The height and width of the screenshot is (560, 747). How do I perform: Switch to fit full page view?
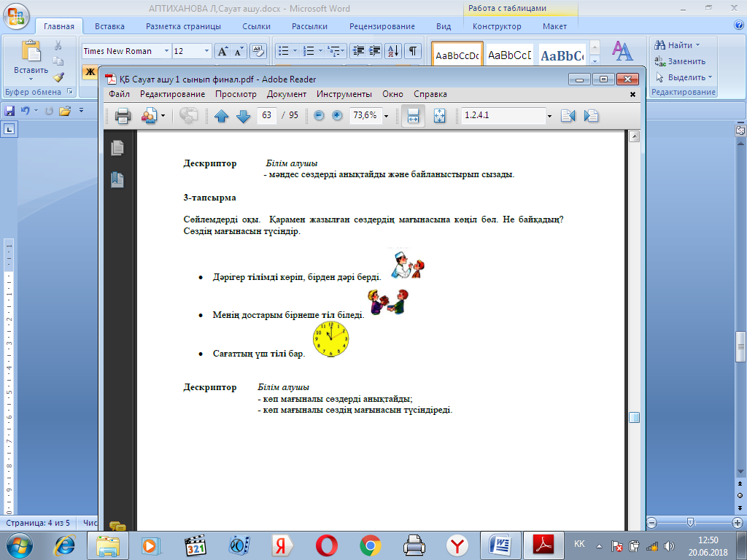coord(440,116)
